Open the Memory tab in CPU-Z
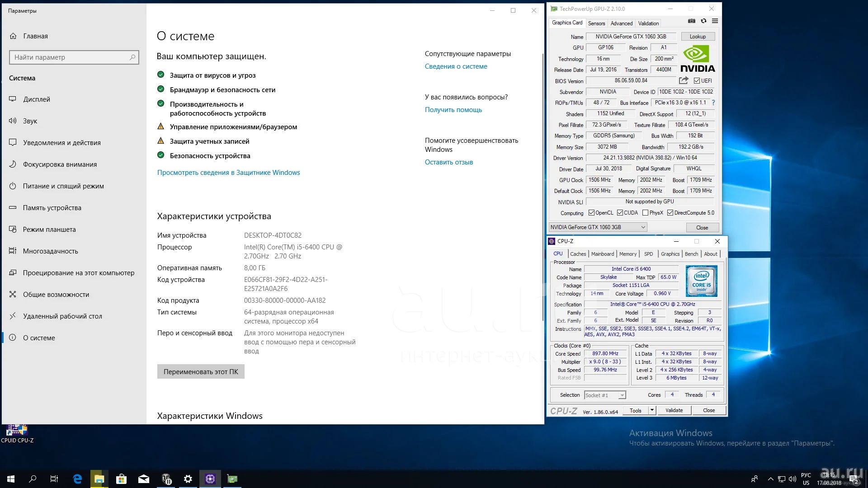Screen dimensions: 868x488 point(628,254)
